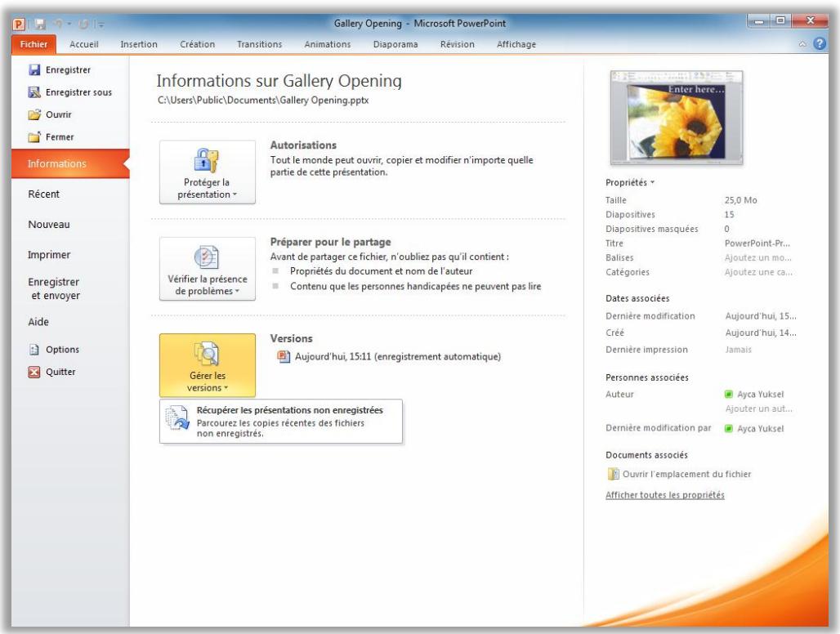The width and height of the screenshot is (840, 634).
Task: Click the PowerPoint application icon in title bar
Action: coord(19,24)
